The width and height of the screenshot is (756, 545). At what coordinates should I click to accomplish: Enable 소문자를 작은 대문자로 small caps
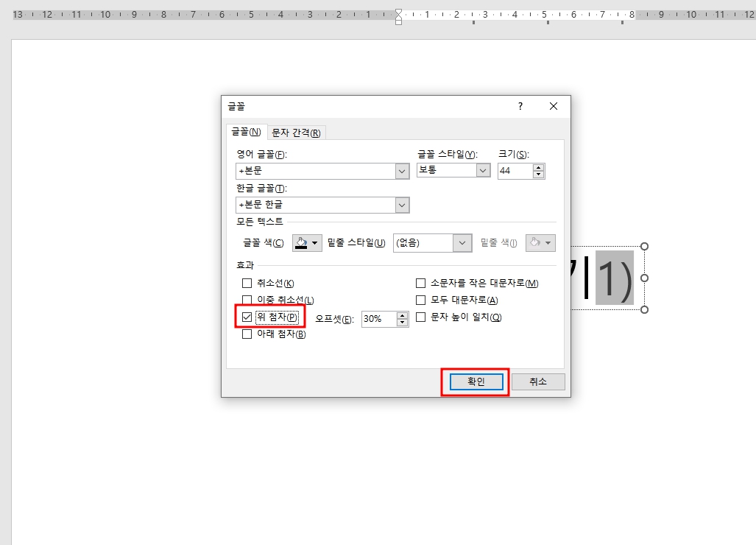[x=420, y=282]
